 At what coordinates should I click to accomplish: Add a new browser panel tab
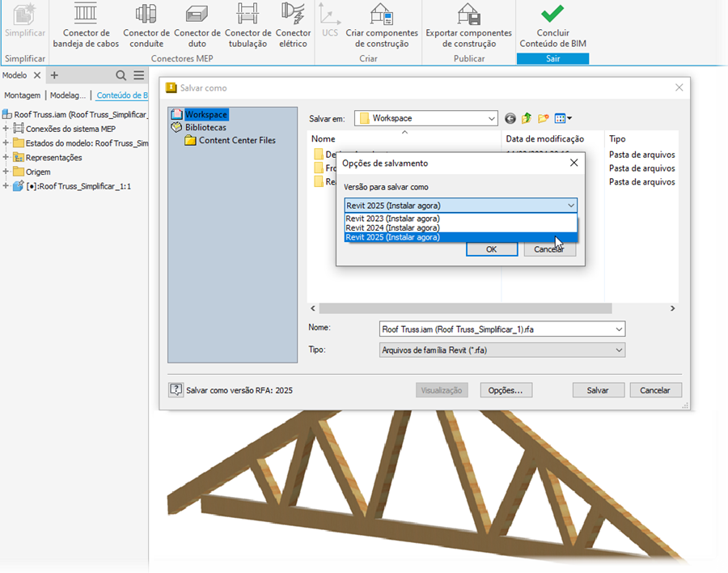click(x=54, y=74)
